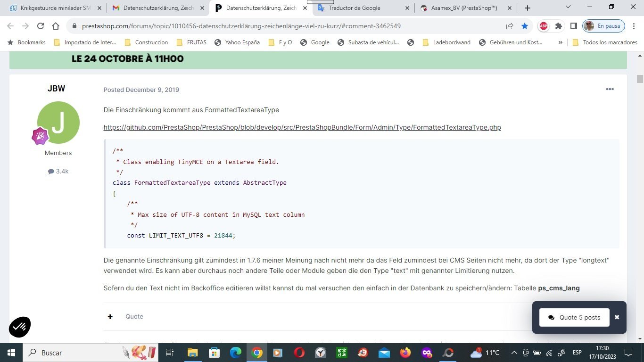Open the Adblock Plus extension
Screen dimensions: 644x362
click(544, 26)
